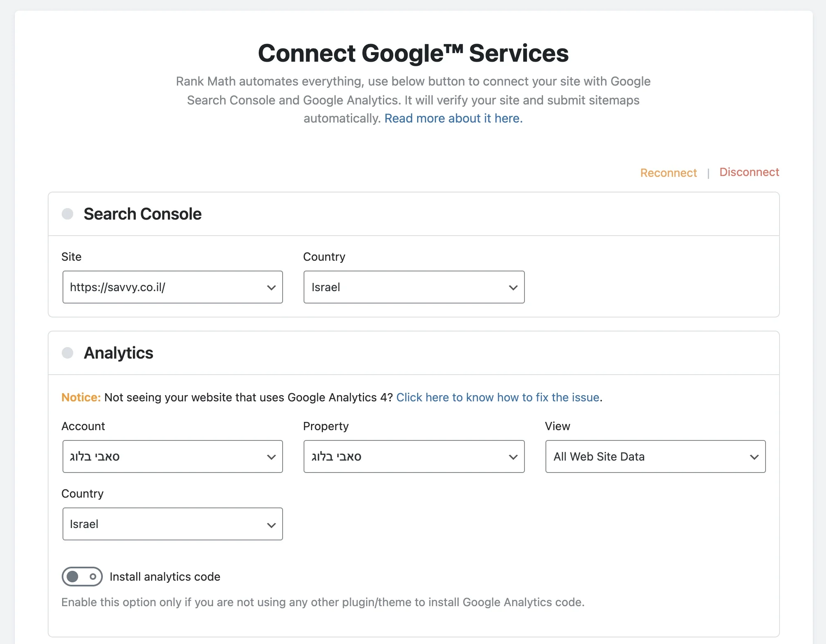
Task: Open the Read more about it here link
Action: (453, 118)
